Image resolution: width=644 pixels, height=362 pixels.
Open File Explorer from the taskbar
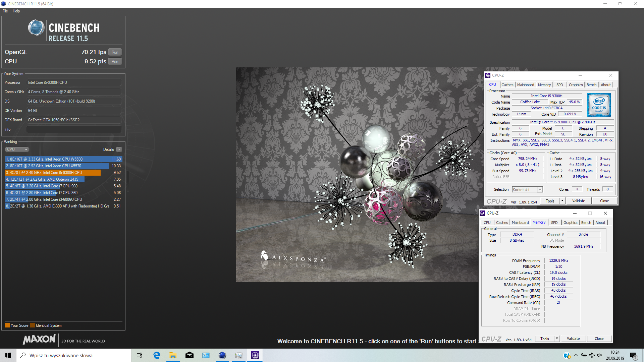tap(173, 355)
